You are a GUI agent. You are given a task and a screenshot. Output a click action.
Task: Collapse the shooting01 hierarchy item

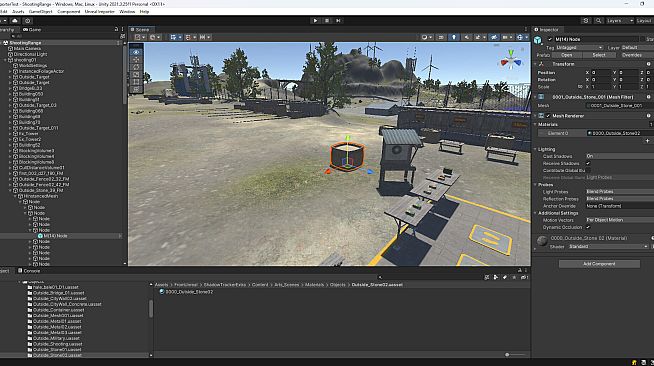pos(5,60)
